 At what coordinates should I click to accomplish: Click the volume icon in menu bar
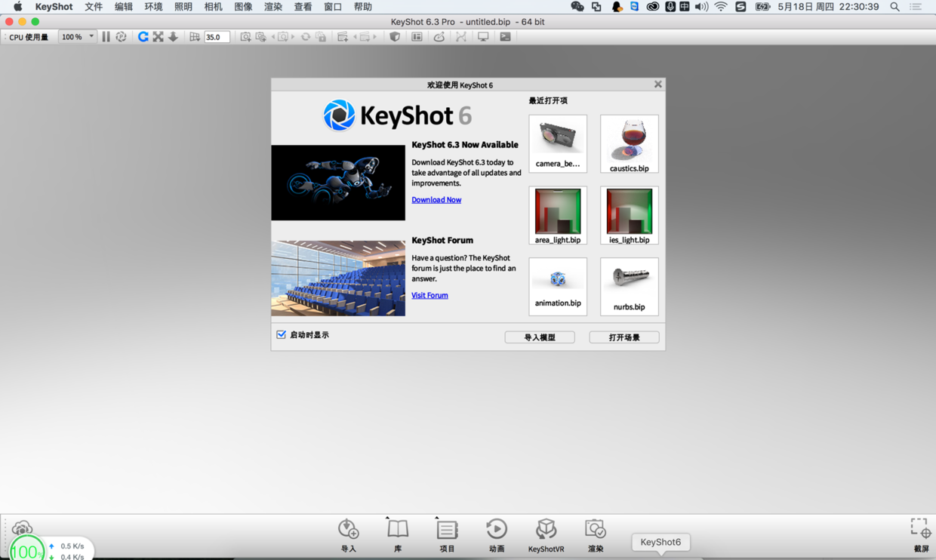pyautogui.click(x=701, y=7)
